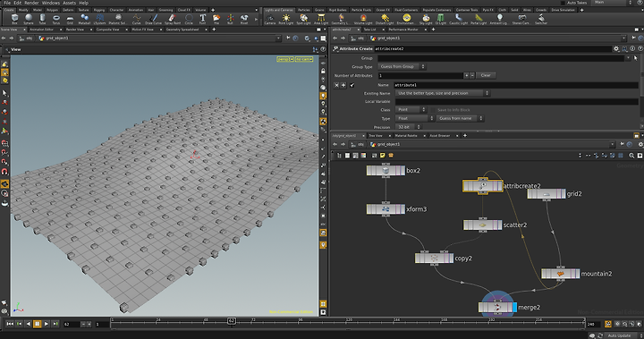This screenshot has height=339, width=644.
Task: Switch to the Material Palette tab
Action: pos(406,136)
